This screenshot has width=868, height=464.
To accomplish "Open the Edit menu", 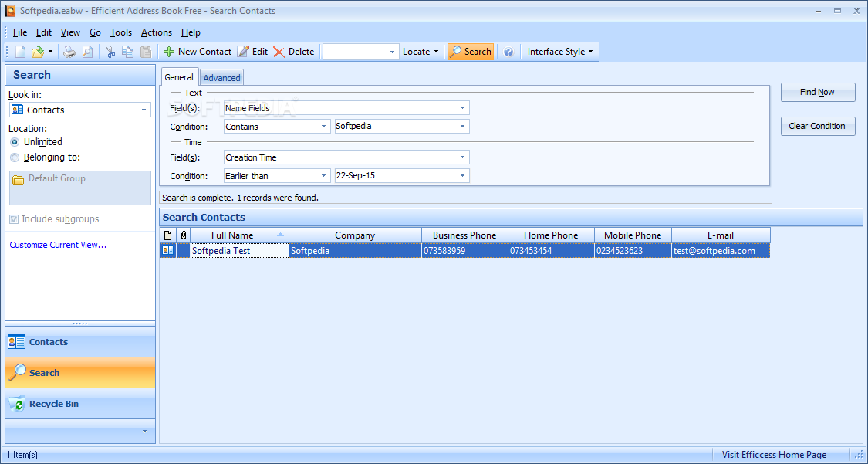I will click(x=44, y=32).
